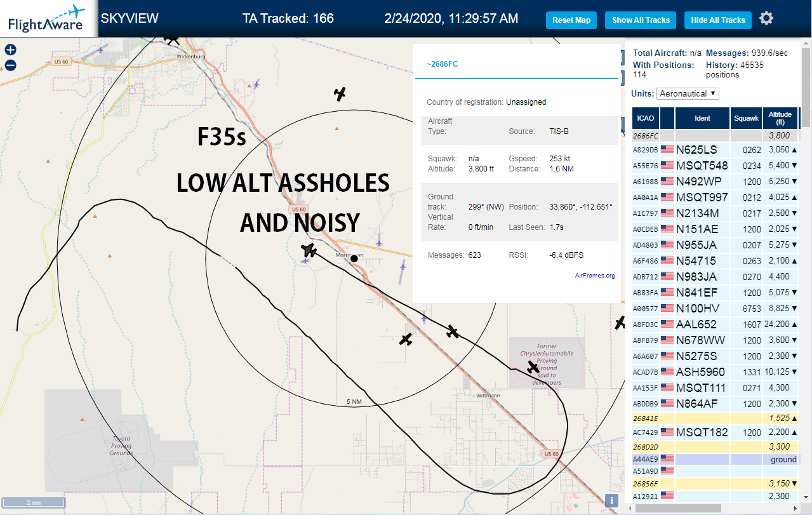The width and height of the screenshot is (812, 515).
Task: Select aircraft icon over Chrysler Proving Ground
Action: coord(533,366)
